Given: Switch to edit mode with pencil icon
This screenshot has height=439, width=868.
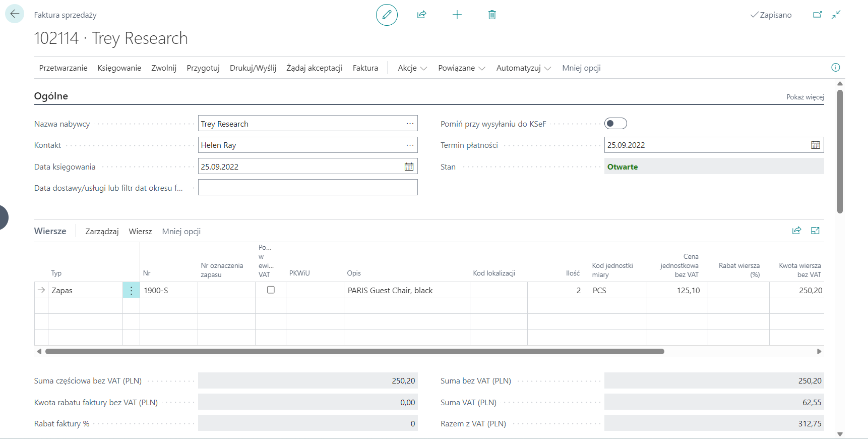Looking at the screenshot, I should click(x=387, y=15).
